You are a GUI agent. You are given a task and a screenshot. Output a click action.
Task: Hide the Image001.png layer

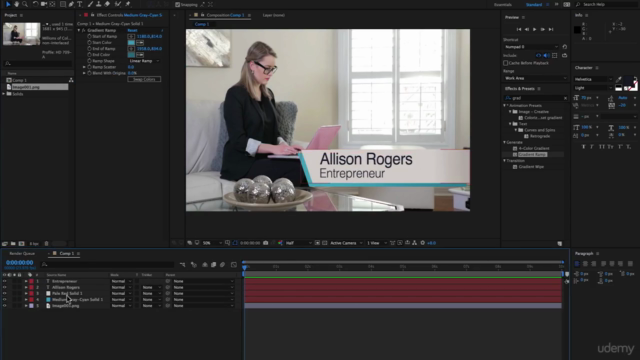tap(4, 306)
